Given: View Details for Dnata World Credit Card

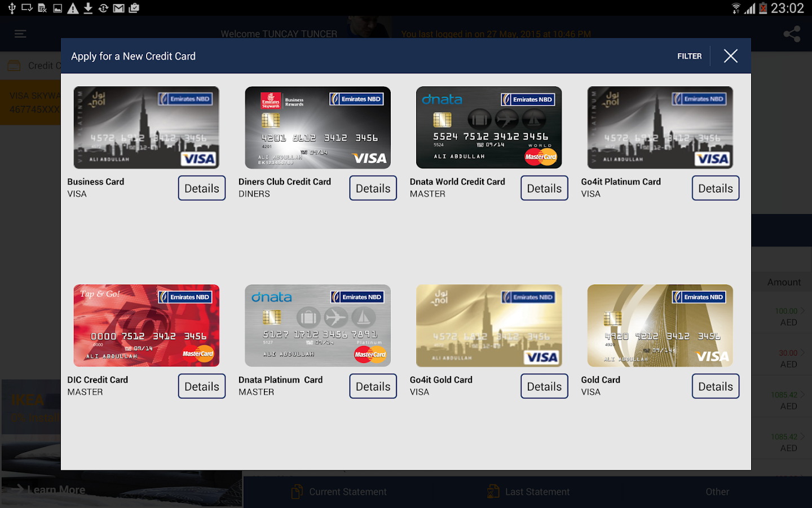Looking at the screenshot, I should pos(545,188).
